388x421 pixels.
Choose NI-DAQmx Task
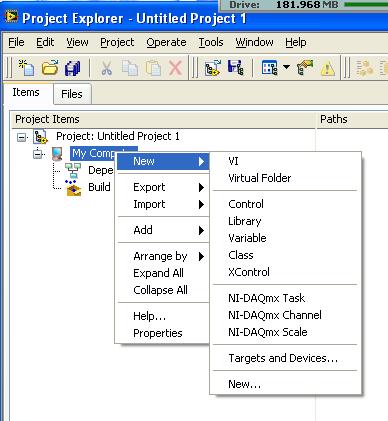click(286, 298)
